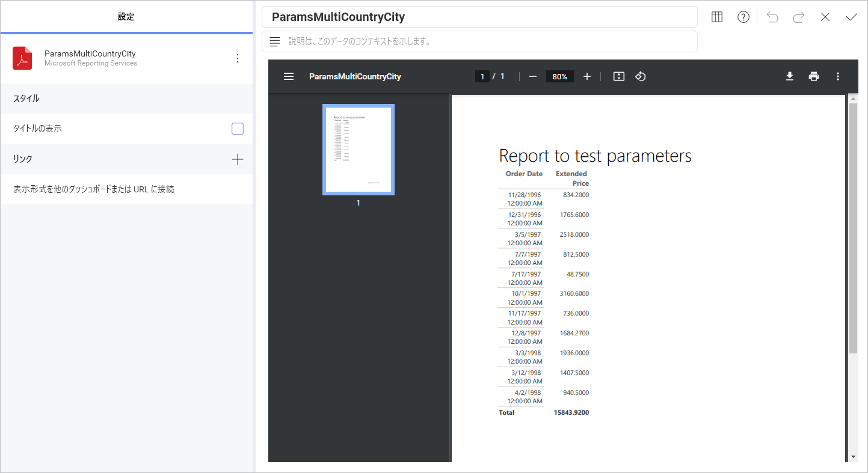Click the 15843.9200 total value
The width and height of the screenshot is (868, 473).
coord(571,412)
